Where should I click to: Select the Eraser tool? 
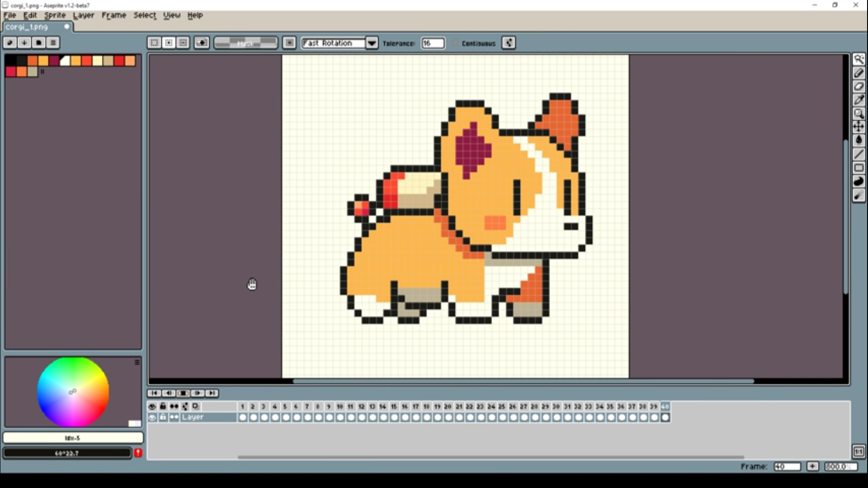(x=859, y=86)
